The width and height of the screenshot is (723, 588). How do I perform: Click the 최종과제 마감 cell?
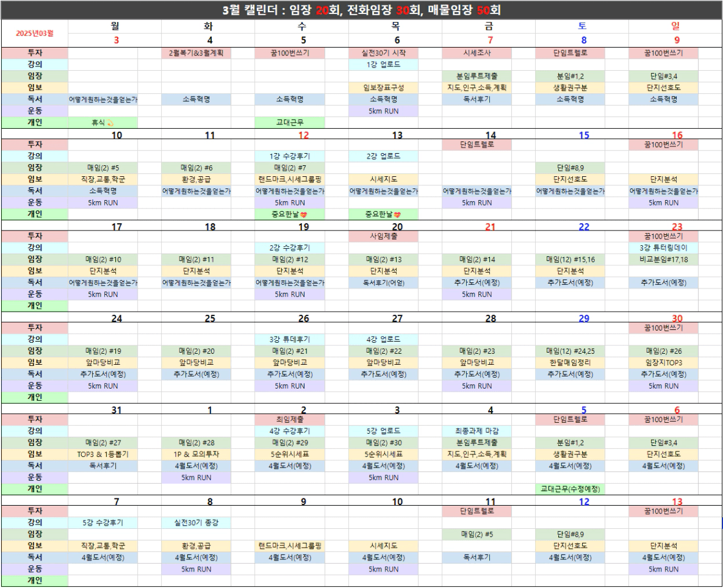(x=477, y=431)
